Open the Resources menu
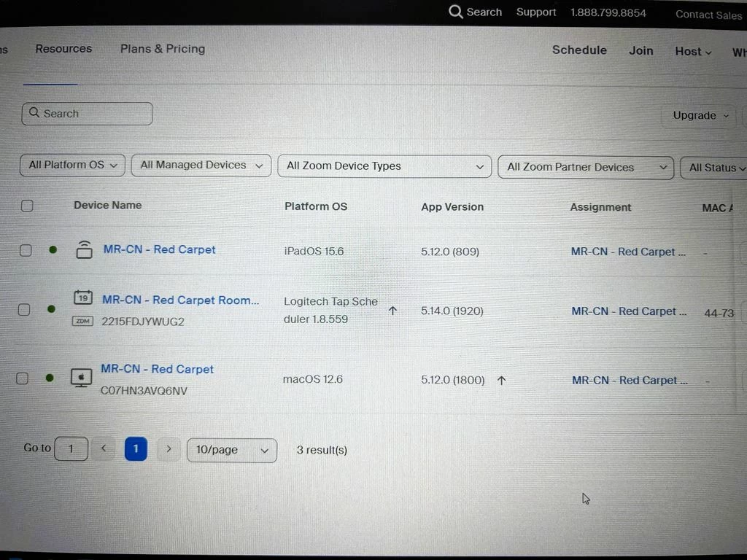Image resolution: width=747 pixels, height=560 pixels. click(x=63, y=49)
